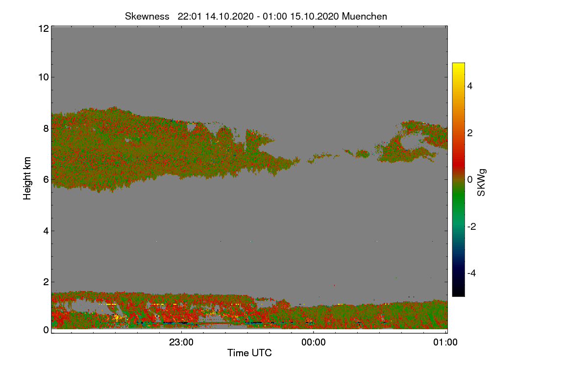Image resolution: width=588 pixels, height=392 pixels.
Task: Click the black bottom of the colorbar
Action: tap(458, 293)
